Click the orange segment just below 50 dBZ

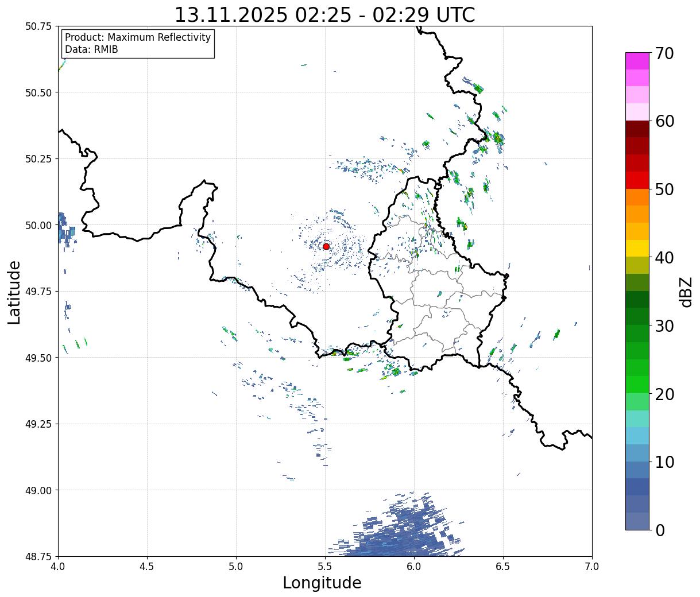tap(637, 197)
